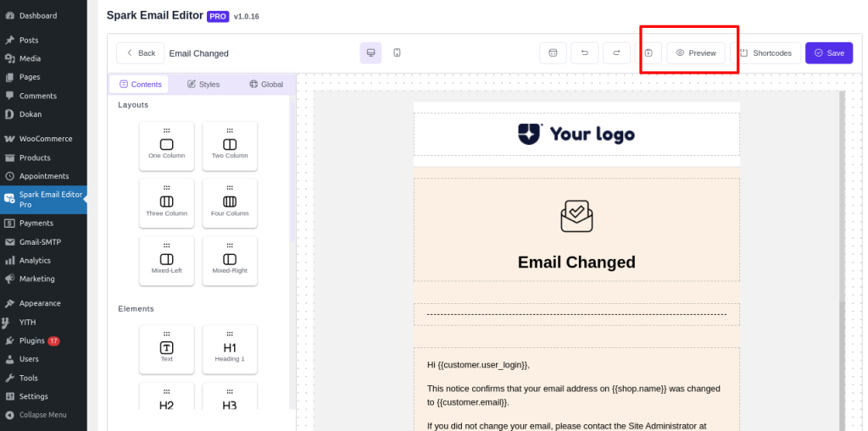
Task: Click the undo arrow icon
Action: coord(584,52)
